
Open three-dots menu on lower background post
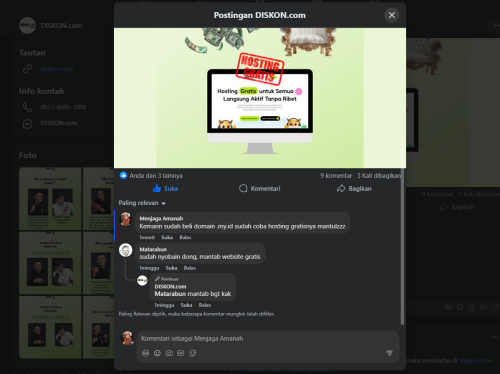(x=495, y=337)
